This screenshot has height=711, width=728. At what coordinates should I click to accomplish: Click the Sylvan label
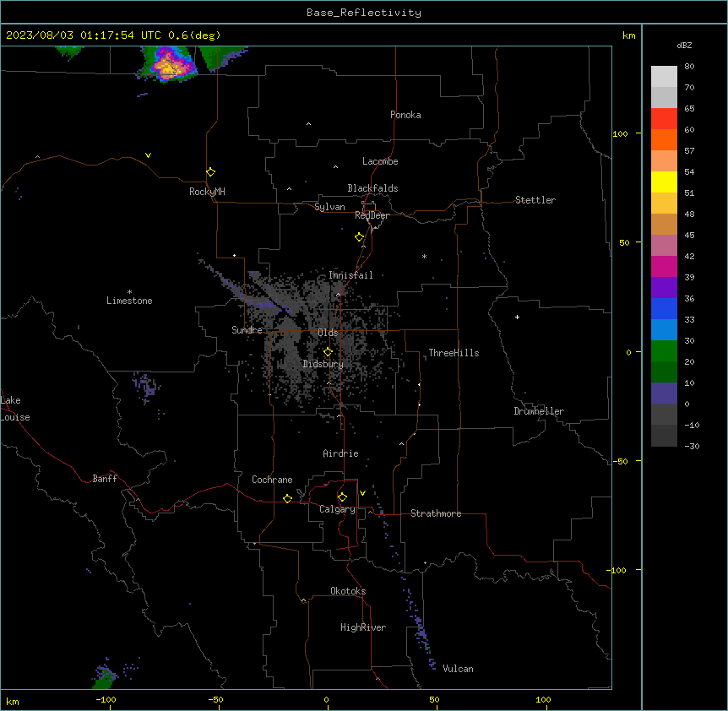coord(329,207)
